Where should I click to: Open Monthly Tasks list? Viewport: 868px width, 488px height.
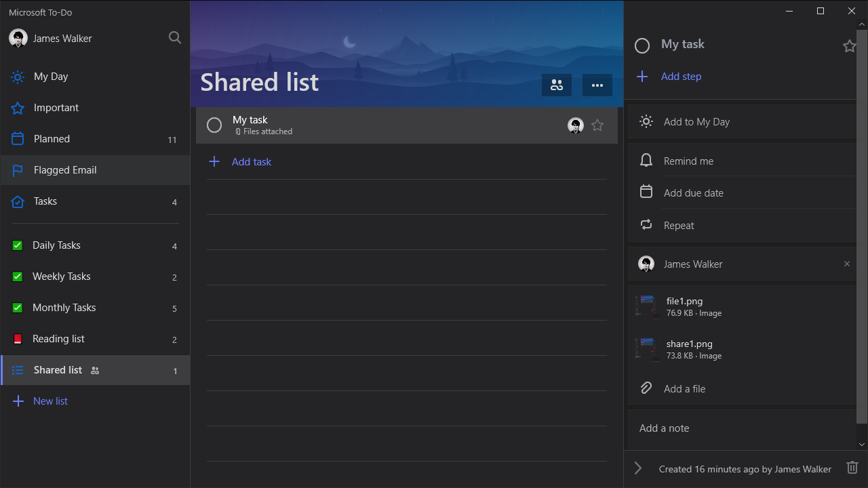(x=95, y=308)
